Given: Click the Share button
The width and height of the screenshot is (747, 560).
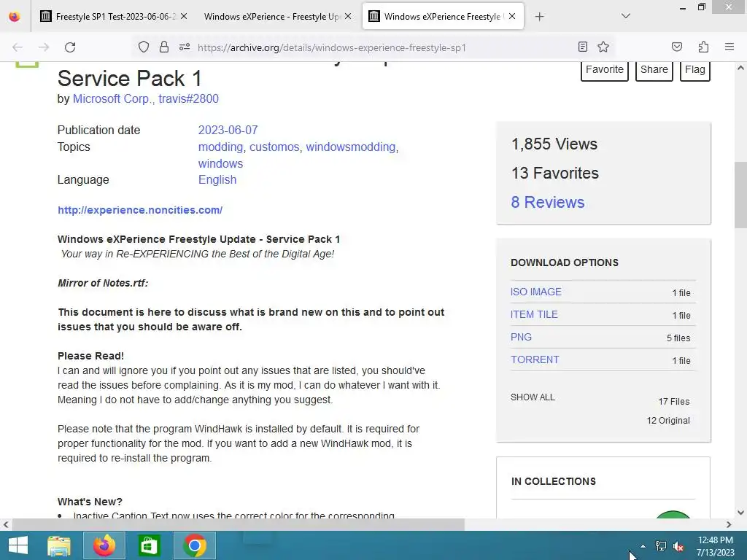Looking at the screenshot, I should [x=654, y=70].
